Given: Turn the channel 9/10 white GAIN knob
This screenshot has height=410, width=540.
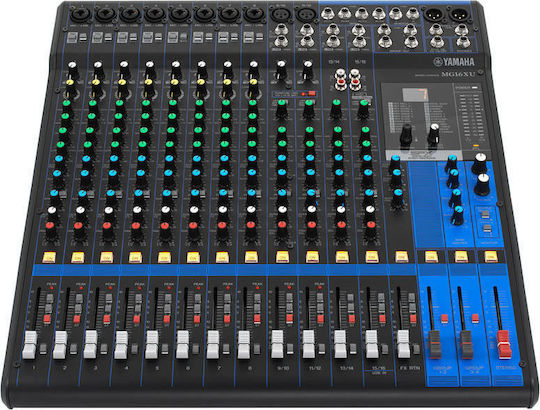Looking at the screenshot, I should click(x=281, y=65).
